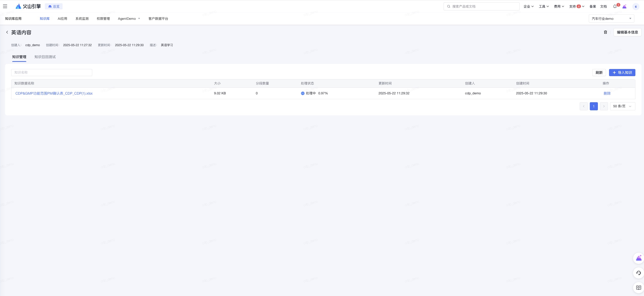Open the 50 条/页 page size dropdown
This screenshot has width=644, height=296.
pos(622,106)
